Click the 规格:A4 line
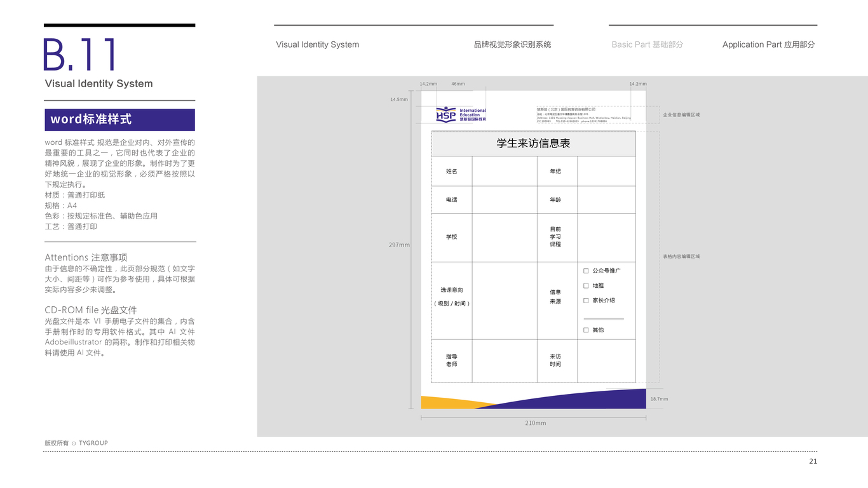The height and width of the screenshot is (488, 868). pos(60,206)
